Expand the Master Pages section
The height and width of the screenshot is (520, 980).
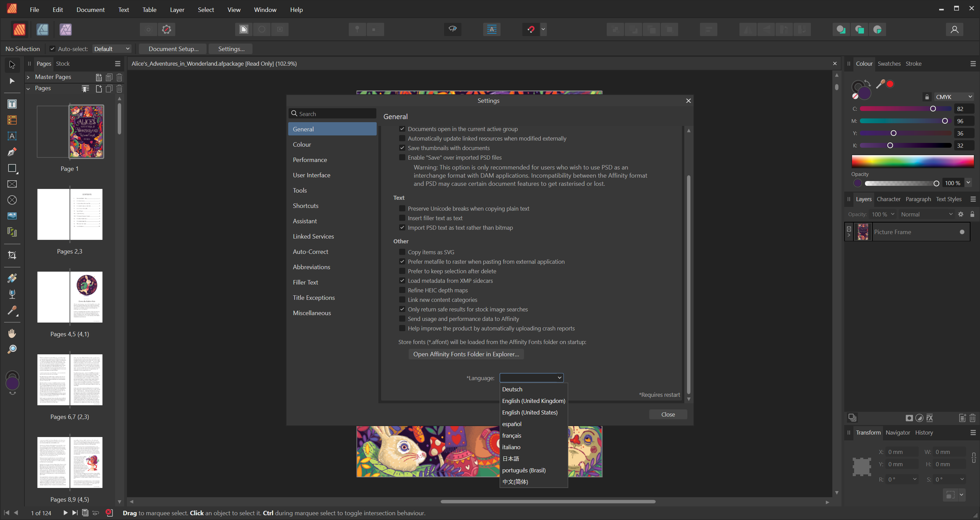coord(28,77)
